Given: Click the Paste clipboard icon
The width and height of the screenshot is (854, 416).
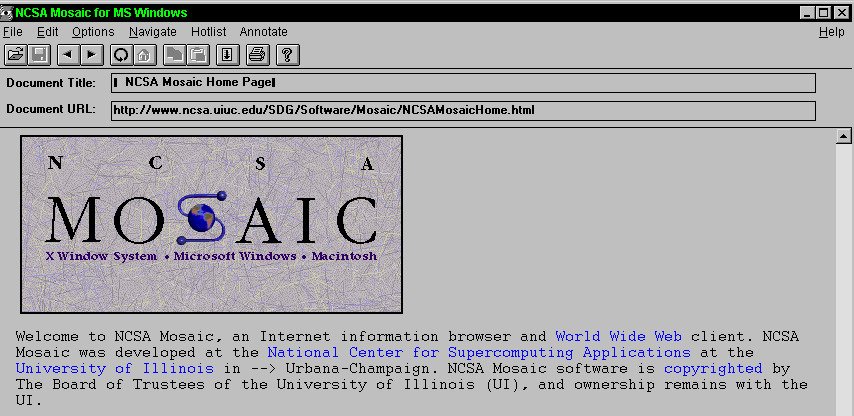Looking at the screenshot, I should click(197, 55).
